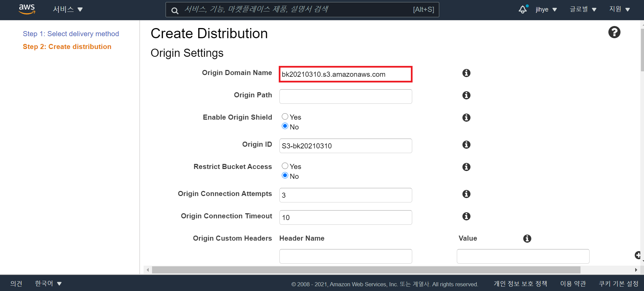Open 개인 정보 보호 정책 link

click(520, 284)
